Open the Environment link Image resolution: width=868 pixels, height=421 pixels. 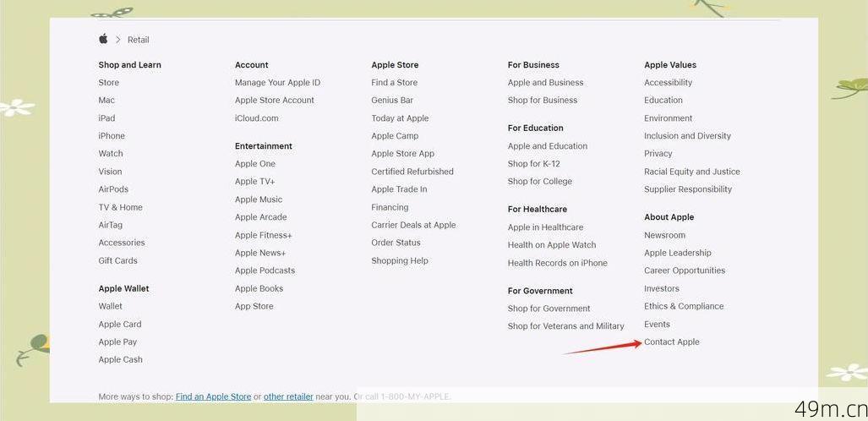click(669, 118)
